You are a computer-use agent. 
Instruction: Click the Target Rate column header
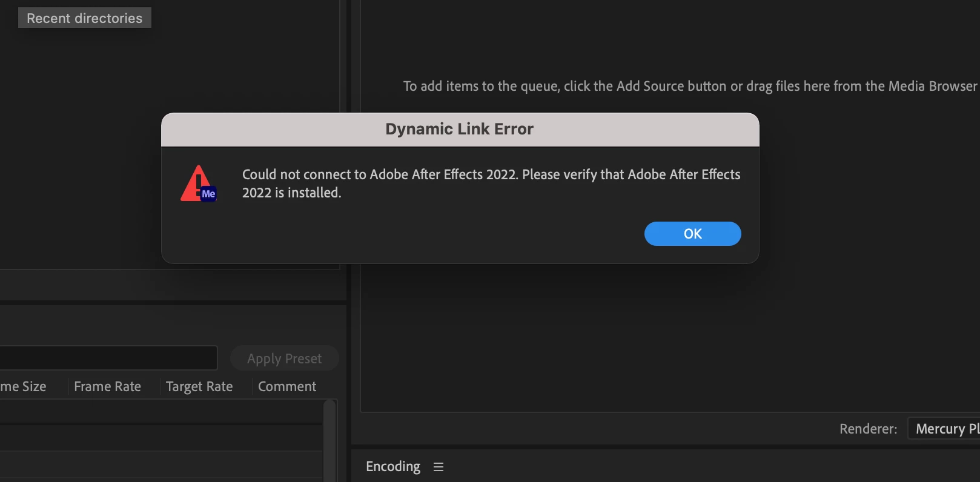pos(199,386)
